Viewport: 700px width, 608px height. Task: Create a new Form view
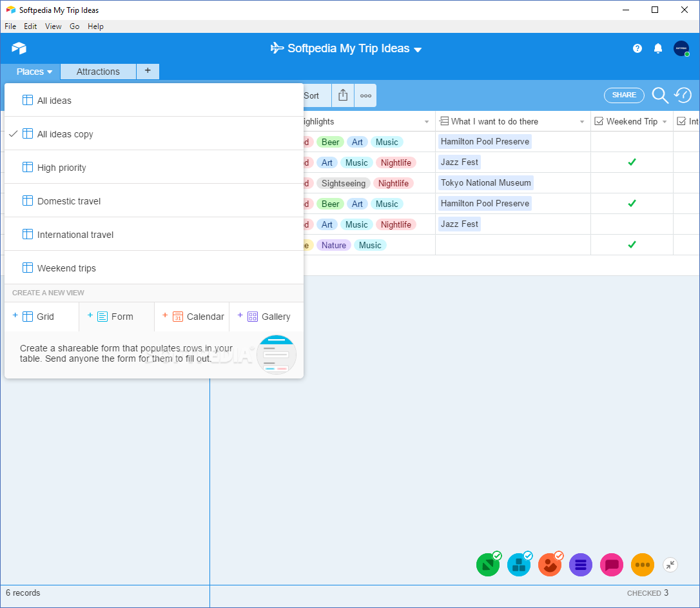(117, 317)
